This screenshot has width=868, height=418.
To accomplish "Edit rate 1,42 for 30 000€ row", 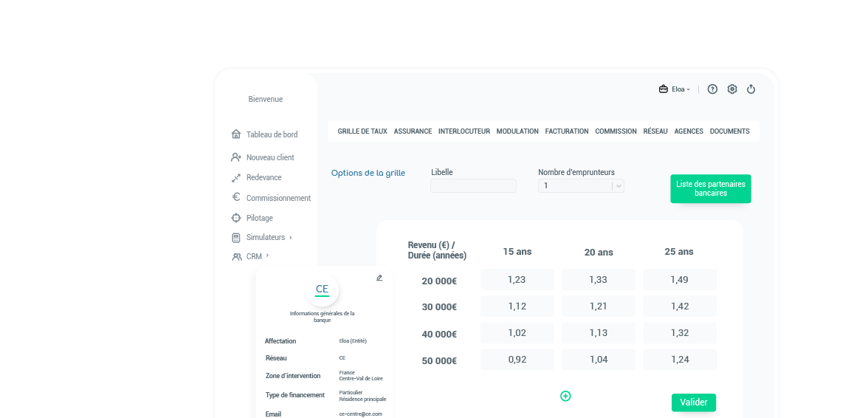I will point(680,306).
